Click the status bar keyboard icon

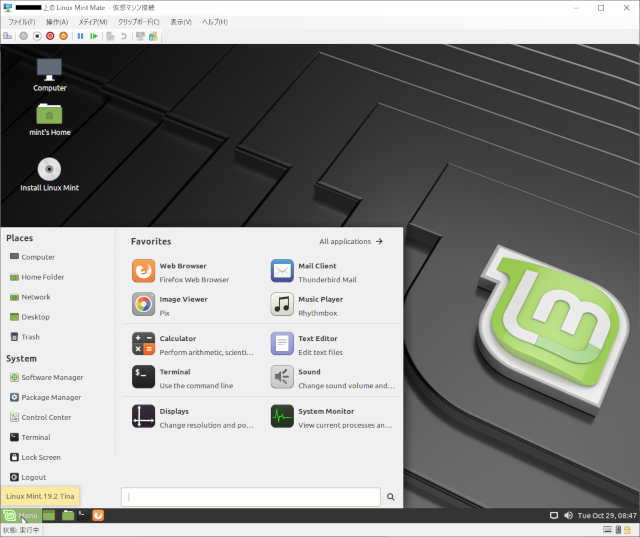click(x=607, y=530)
